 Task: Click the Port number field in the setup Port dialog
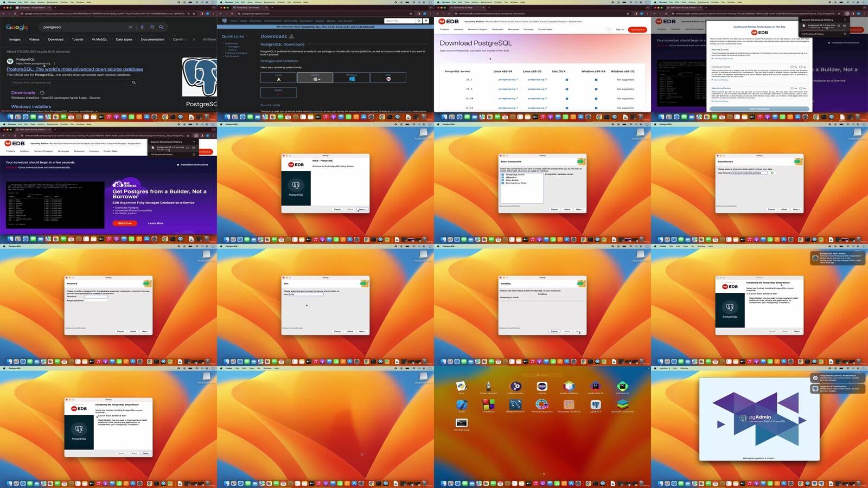tap(306, 294)
